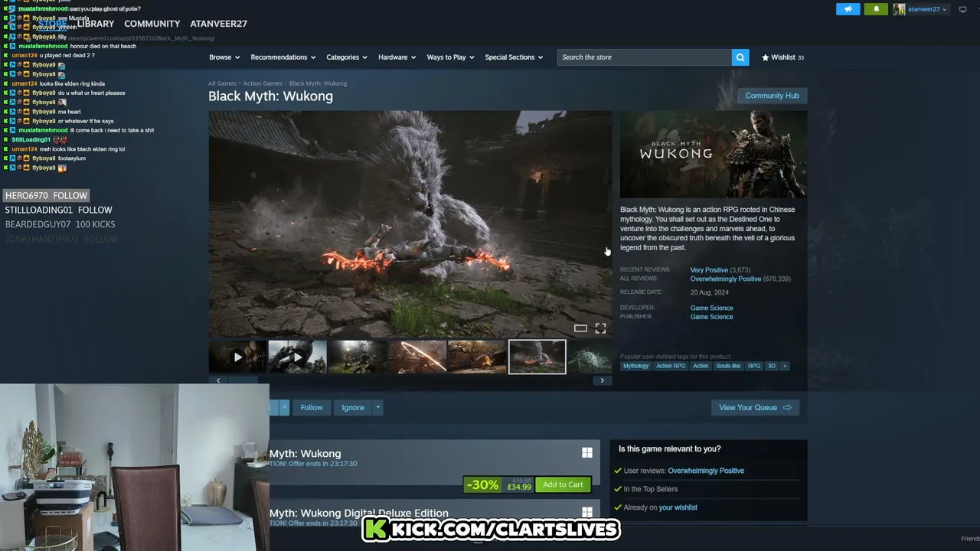Image resolution: width=980 pixels, height=551 pixels.
Task: Select the Action RPG tag
Action: (x=671, y=366)
